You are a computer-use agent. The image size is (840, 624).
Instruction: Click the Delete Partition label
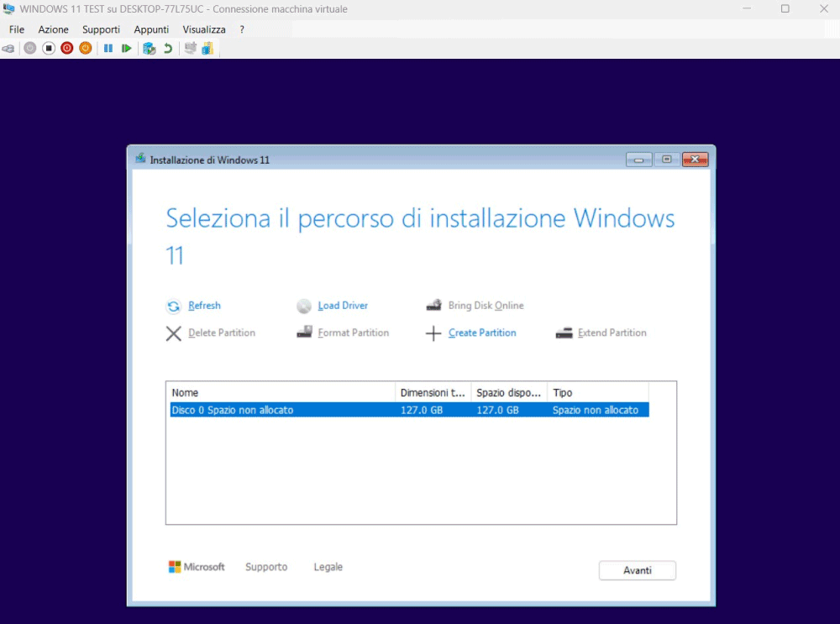coord(222,333)
